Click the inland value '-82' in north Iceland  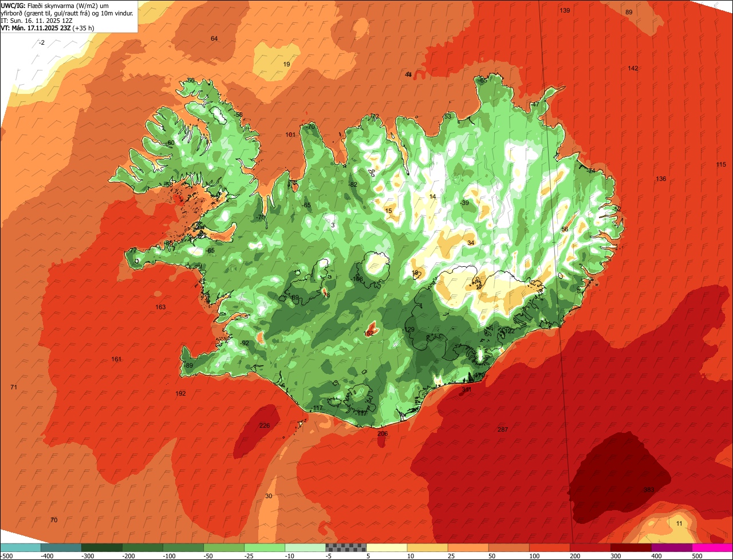[353, 184]
